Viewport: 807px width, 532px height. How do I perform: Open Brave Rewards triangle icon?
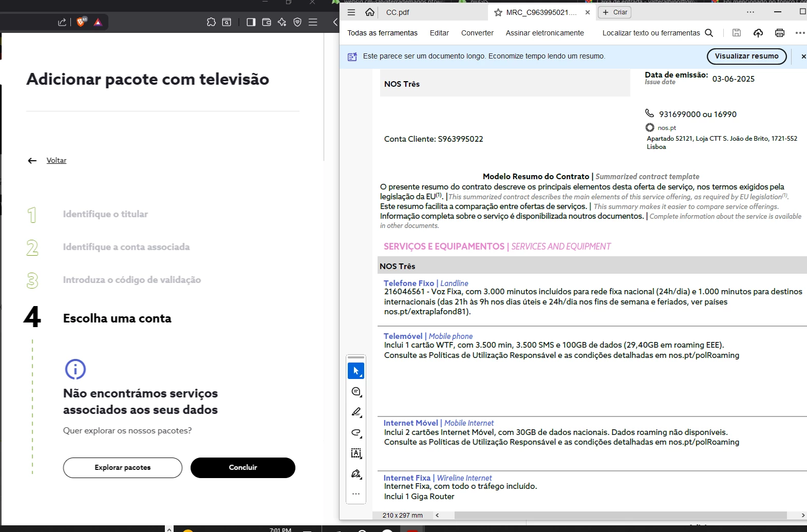98,22
